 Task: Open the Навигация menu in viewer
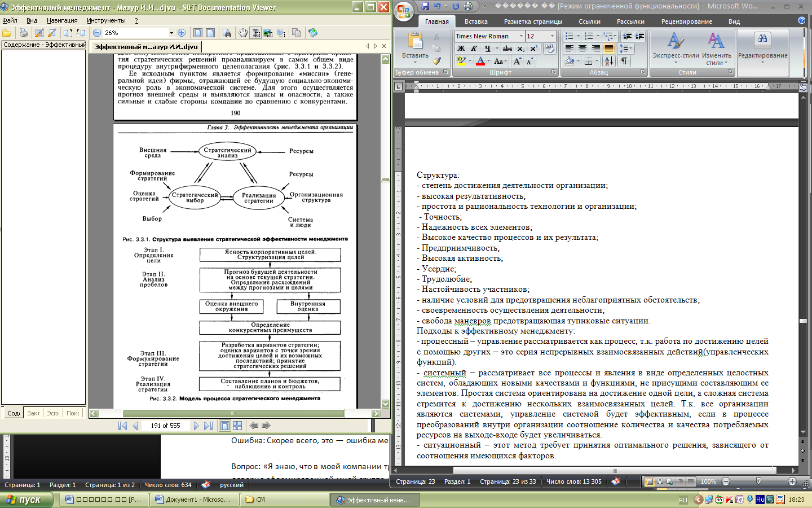62,20
